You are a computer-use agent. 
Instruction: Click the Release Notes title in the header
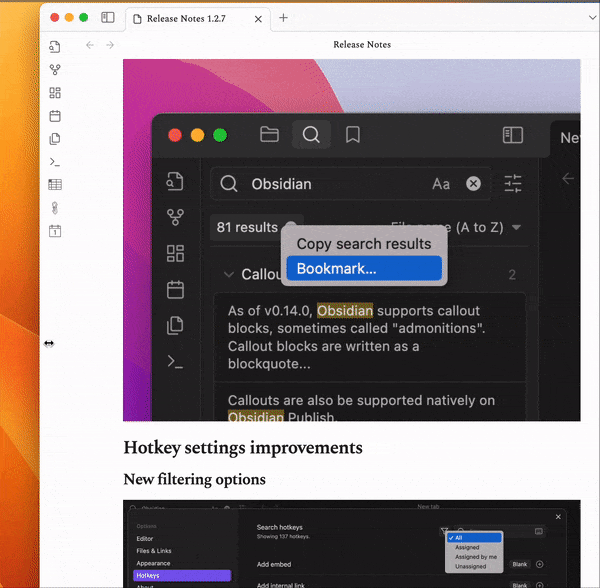click(362, 45)
